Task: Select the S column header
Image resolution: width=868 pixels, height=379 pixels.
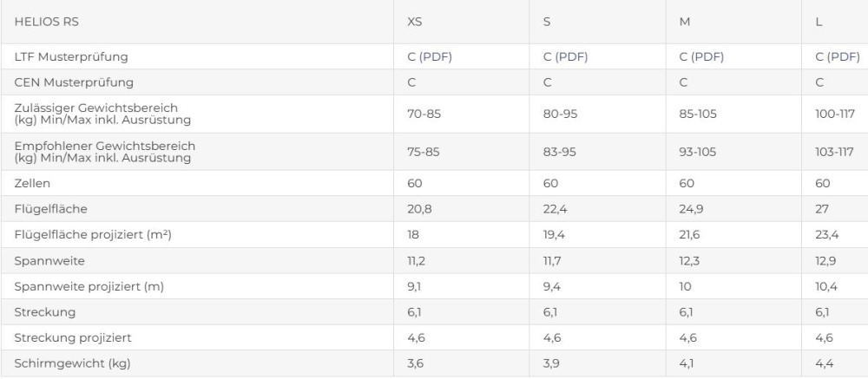Action: coord(546,23)
